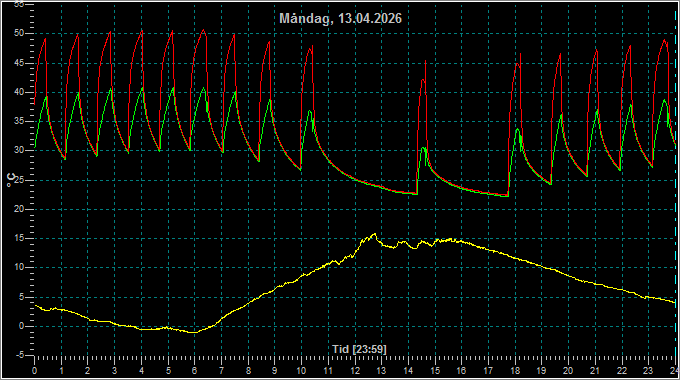Click the red curve peak near hour 4

tap(142, 31)
